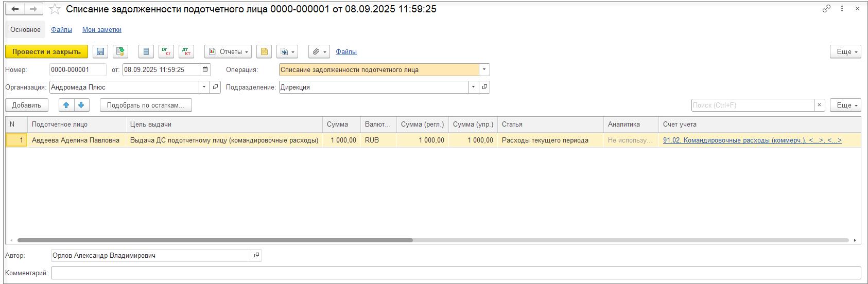Click the Аналитика column header
The height and width of the screenshot is (284, 868).
(631, 124)
